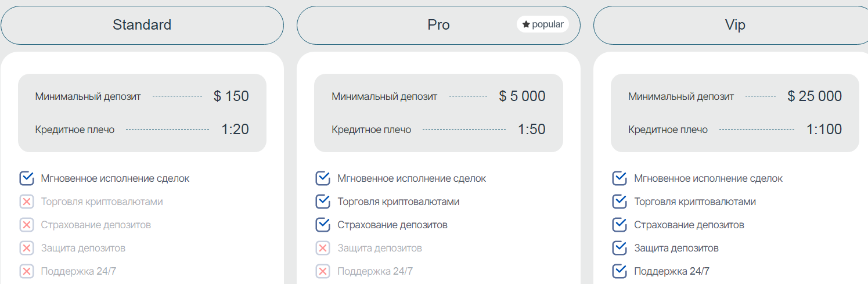
Task: Select the Vip plan header
Action: pos(734,25)
